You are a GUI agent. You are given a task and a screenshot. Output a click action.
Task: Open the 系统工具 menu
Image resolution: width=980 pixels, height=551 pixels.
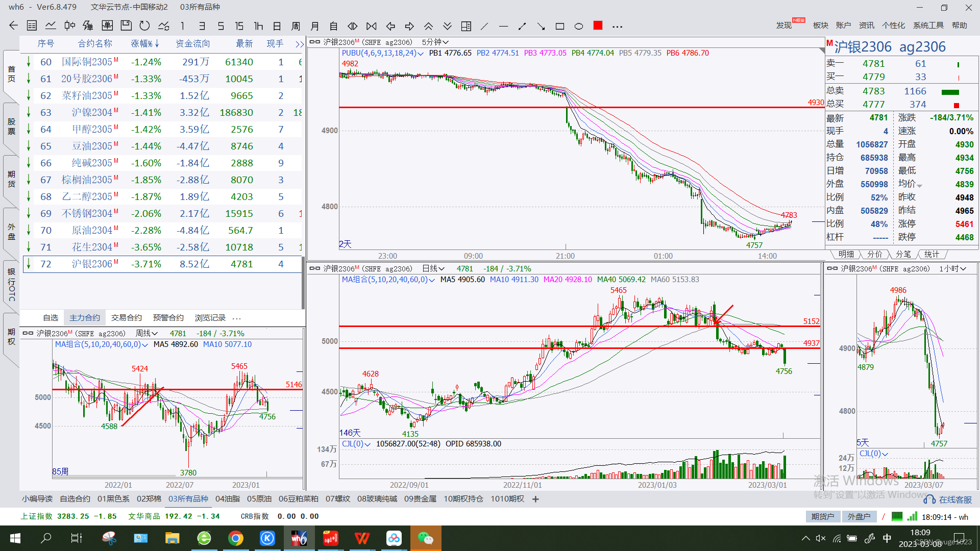tap(928, 25)
